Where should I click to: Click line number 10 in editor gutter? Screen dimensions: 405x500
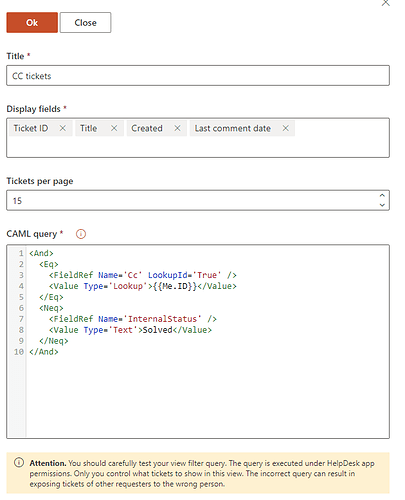coord(19,352)
